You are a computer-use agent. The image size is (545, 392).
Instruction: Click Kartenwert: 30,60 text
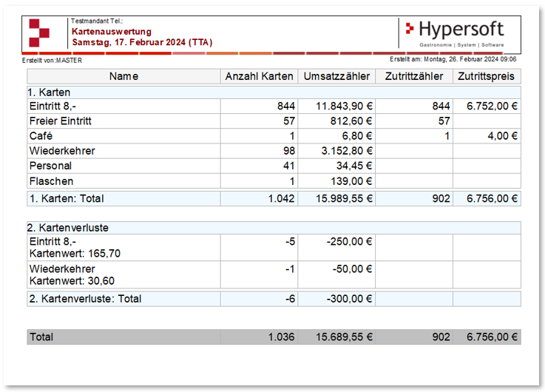click(72, 281)
